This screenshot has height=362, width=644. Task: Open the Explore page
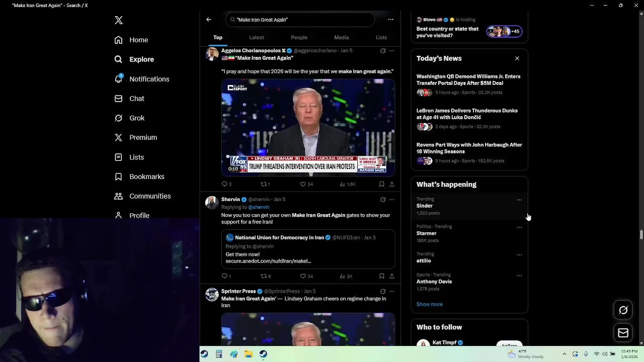coord(134,59)
